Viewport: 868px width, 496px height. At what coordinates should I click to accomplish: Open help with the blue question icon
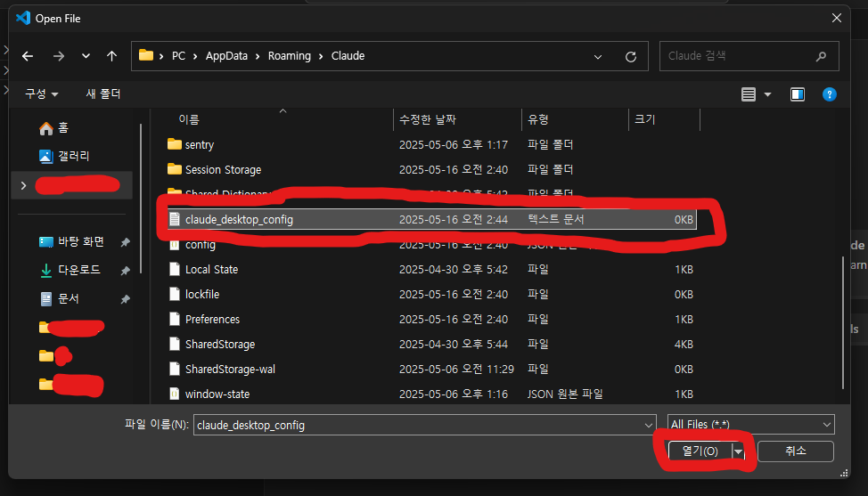[x=830, y=94]
